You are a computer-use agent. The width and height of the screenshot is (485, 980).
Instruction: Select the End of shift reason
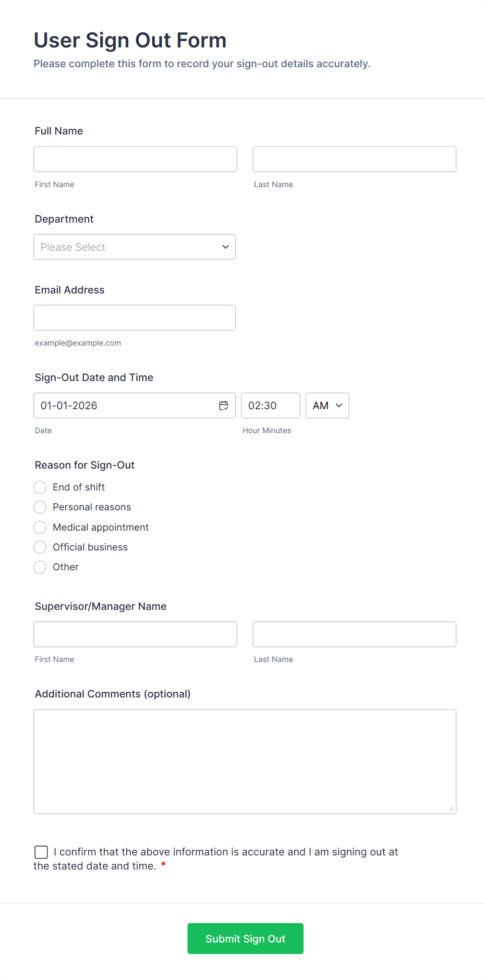pyautogui.click(x=40, y=487)
